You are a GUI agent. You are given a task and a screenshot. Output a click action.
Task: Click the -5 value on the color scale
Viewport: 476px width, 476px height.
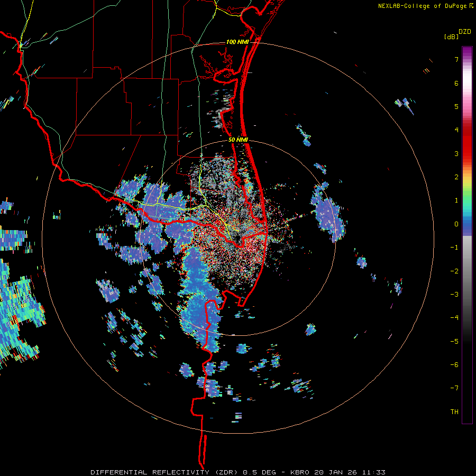pos(454,341)
